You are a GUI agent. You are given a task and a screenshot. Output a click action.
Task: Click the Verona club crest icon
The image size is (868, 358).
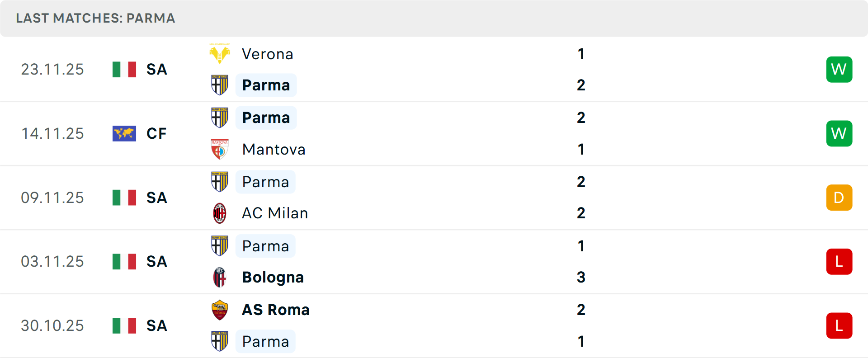tap(220, 54)
